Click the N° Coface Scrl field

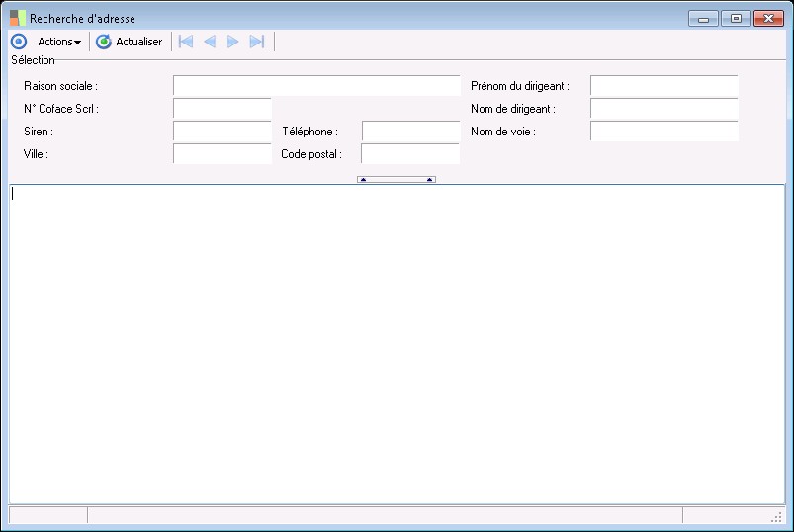[x=222, y=109]
